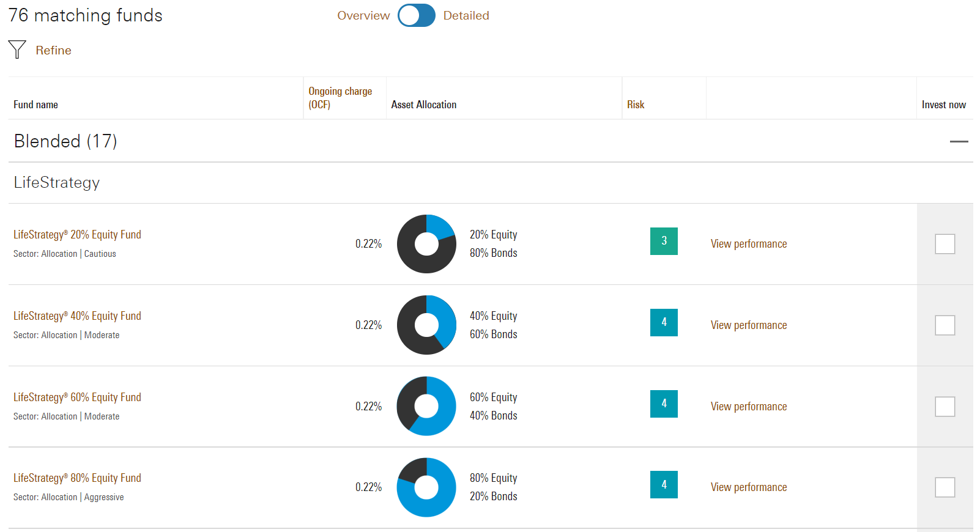
Task: Click the Fund name column header
Action: [x=35, y=105]
